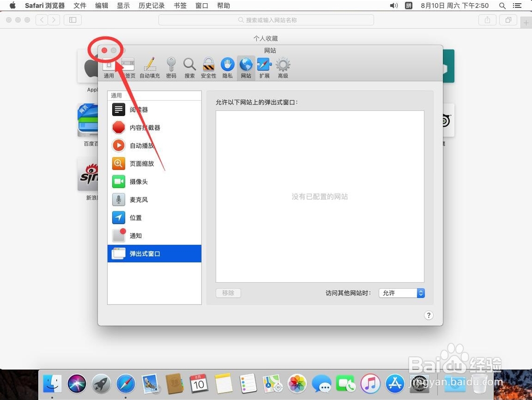
Task: Open the 安全性 preferences pane
Action: 207,66
